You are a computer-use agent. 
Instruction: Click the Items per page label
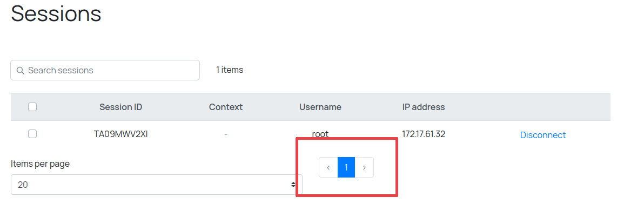click(41, 164)
